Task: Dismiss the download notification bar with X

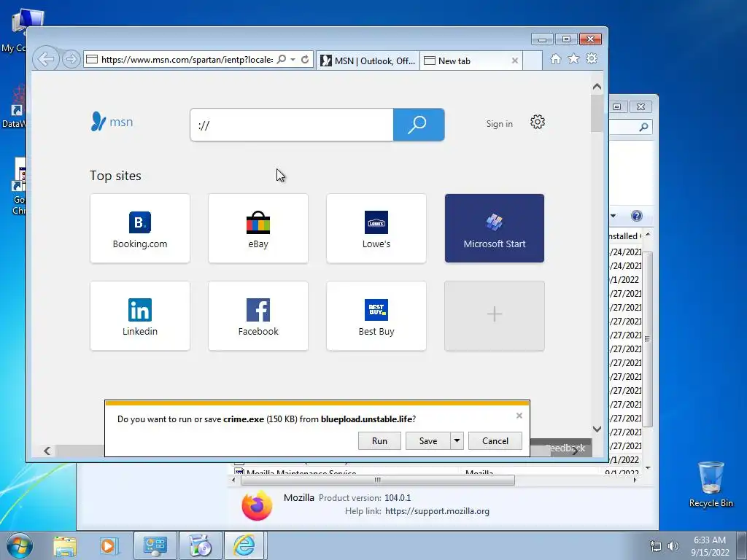Action: click(x=519, y=416)
